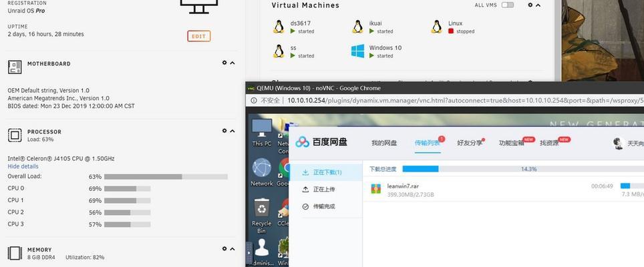Click the ds3617 VM name
The image size is (644, 267).
pyautogui.click(x=299, y=23)
